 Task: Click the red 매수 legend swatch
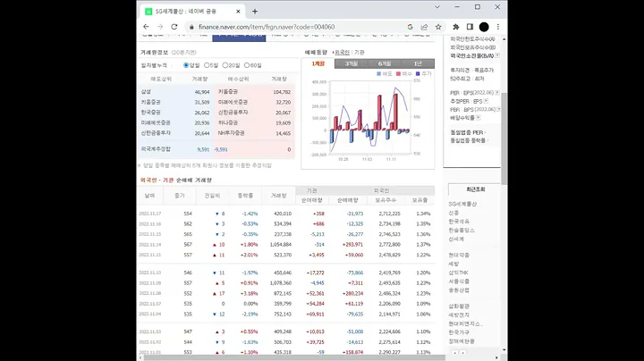(x=398, y=74)
